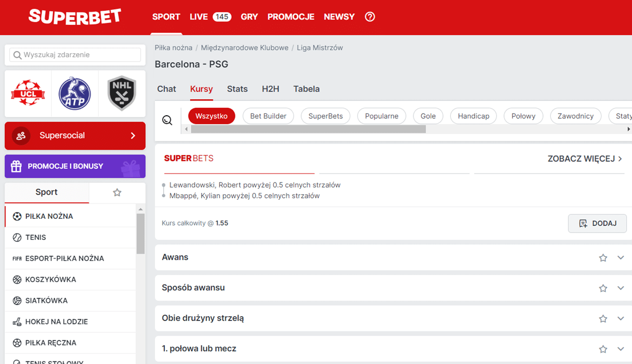Click the Superbet logo

click(74, 17)
